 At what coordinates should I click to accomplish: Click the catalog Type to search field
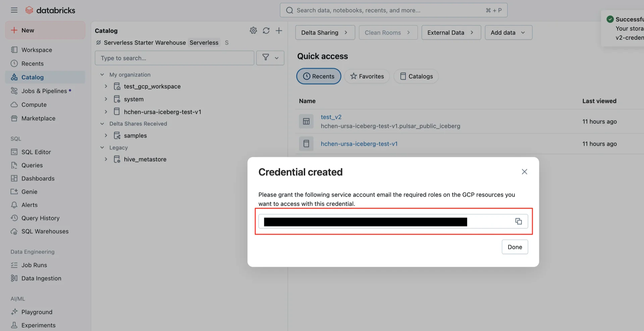click(x=174, y=58)
